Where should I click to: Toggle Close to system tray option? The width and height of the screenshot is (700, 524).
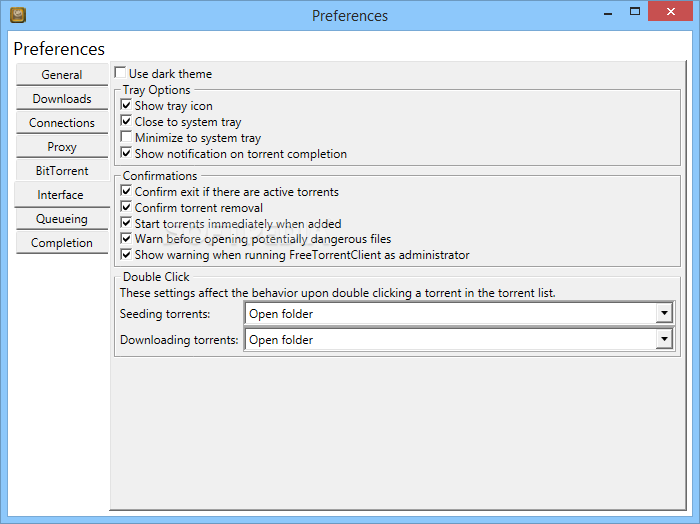tap(126, 121)
